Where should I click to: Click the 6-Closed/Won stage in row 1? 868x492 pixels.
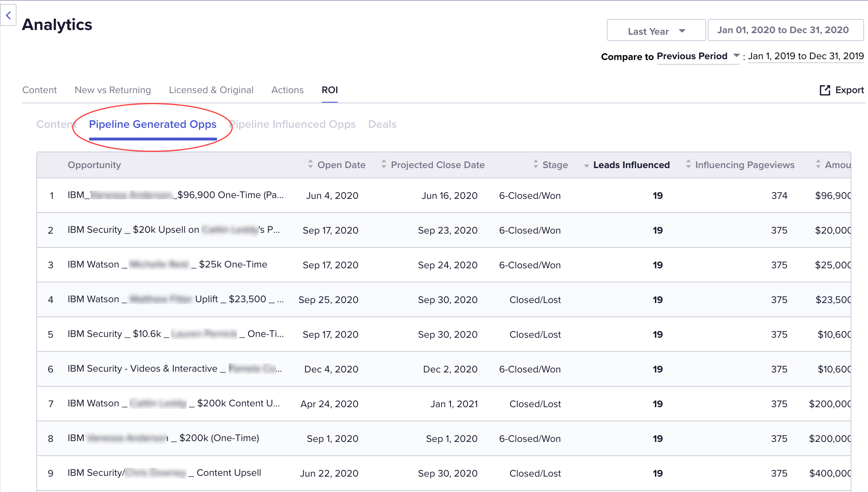click(x=530, y=196)
